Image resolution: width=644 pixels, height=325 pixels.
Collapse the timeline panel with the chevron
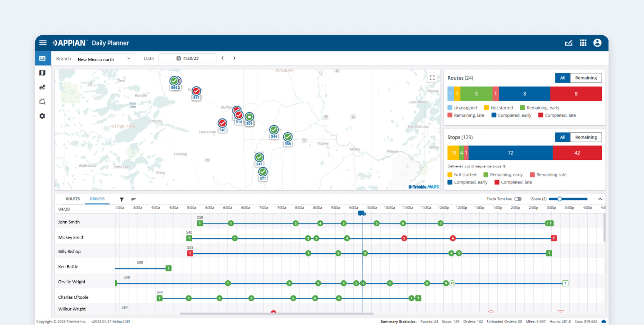pos(600,198)
